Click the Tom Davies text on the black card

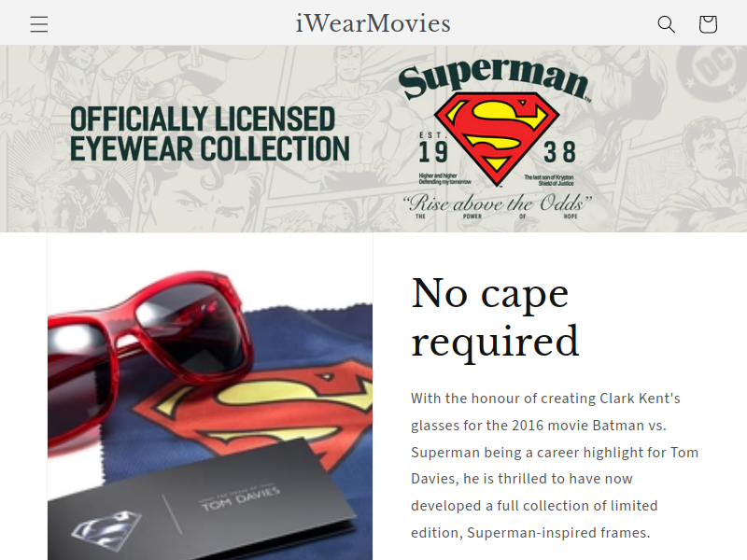[x=240, y=498]
